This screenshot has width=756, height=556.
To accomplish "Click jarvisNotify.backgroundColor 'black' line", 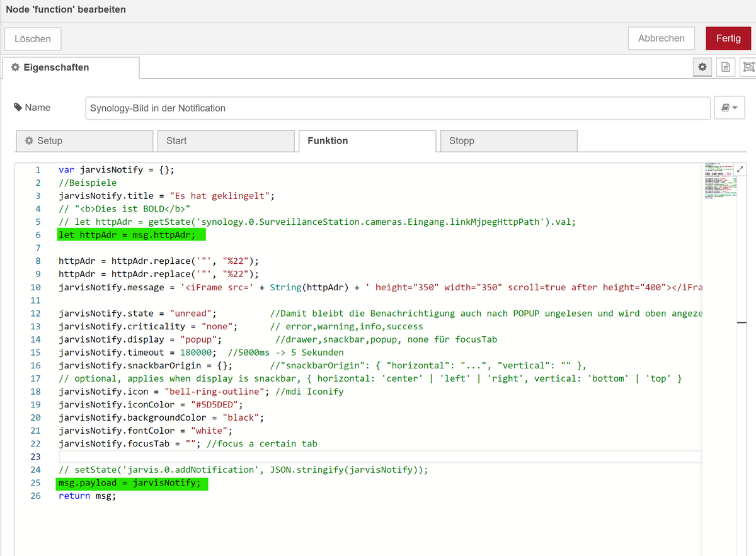I will pos(161,417).
